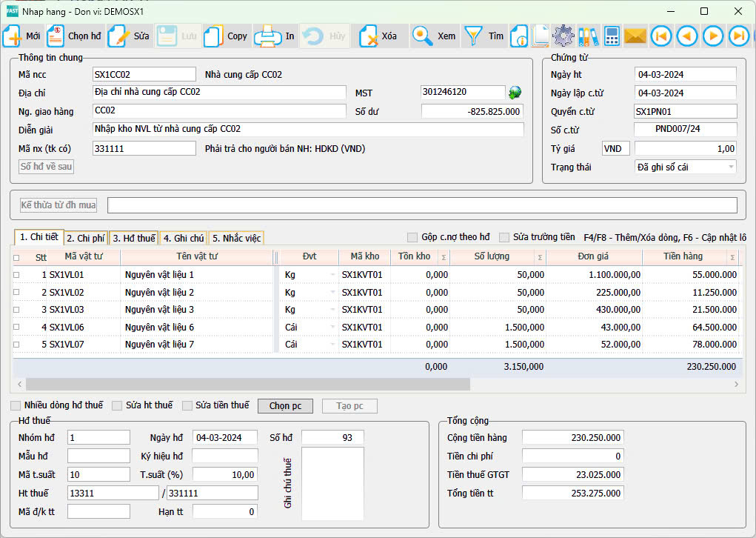The height and width of the screenshot is (538, 756).
Task: Enable Nhiều dòng hđ thuế
Action: pyautogui.click(x=16, y=405)
